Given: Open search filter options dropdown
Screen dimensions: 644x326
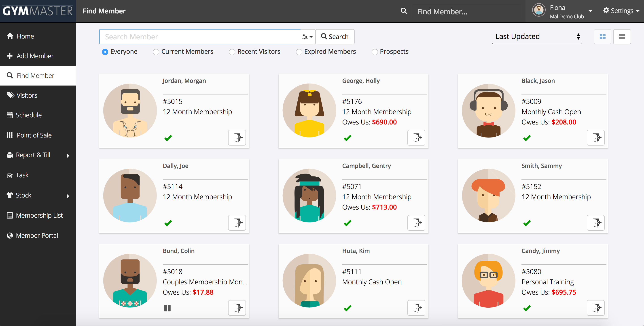Looking at the screenshot, I should click(307, 37).
